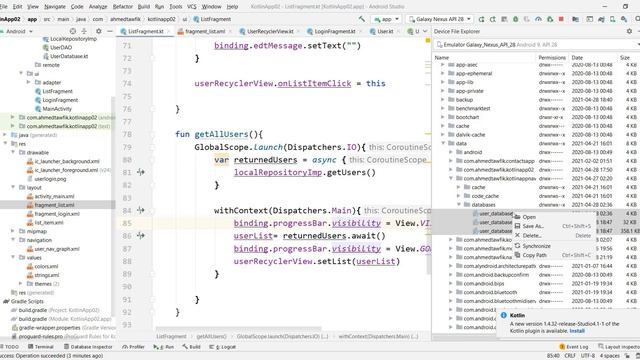Open the Refactor menu
The image size is (640, 360).
point(122,7)
